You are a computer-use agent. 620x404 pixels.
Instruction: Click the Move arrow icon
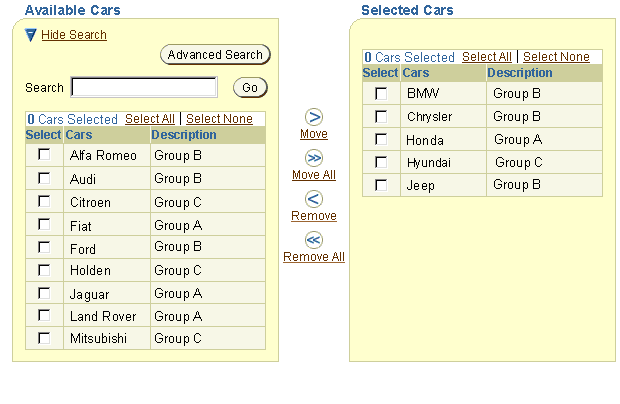tap(314, 118)
